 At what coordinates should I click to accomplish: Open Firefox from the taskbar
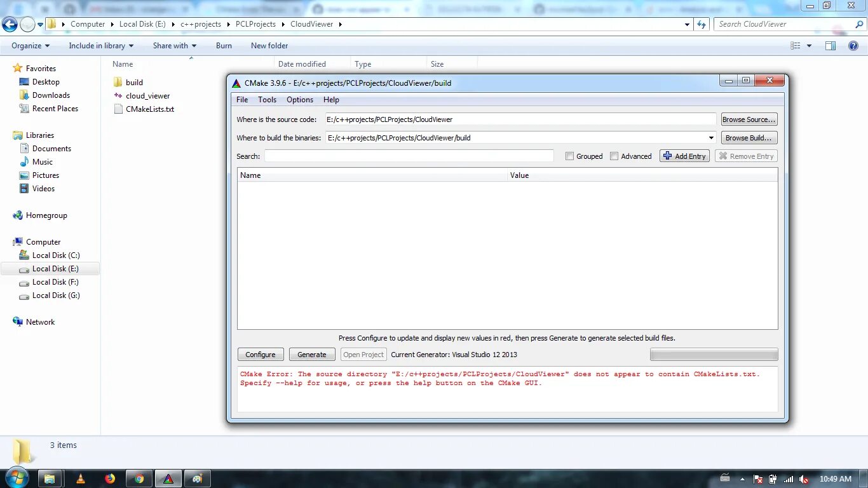(x=110, y=478)
